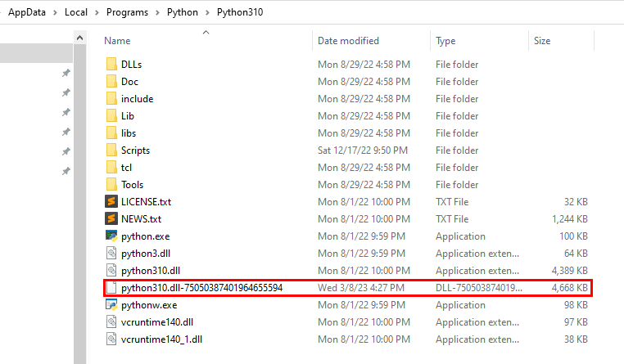624x364 pixels.
Task: Sort files by Name column header
Action: point(118,40)
